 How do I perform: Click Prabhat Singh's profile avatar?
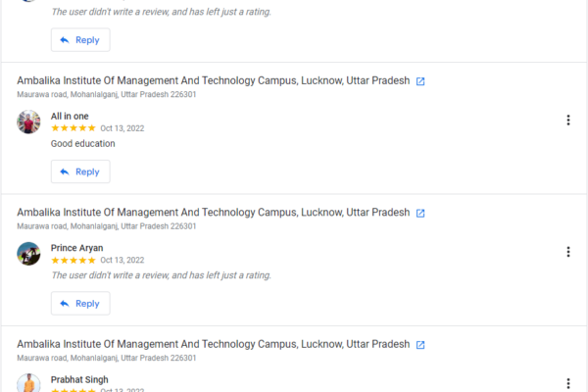click(29, 383)
